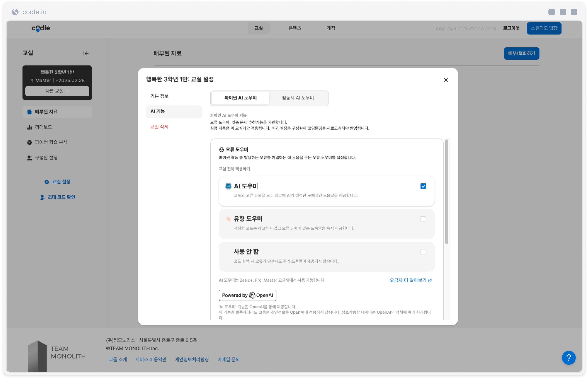Open 요금제 더 알아보기 link

pyautogui.click(x=410, y=280)
